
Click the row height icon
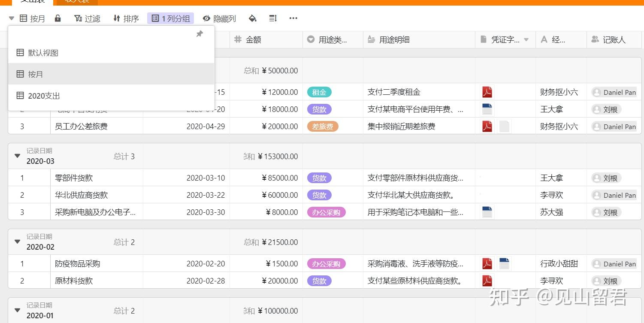(x=273, y=18)
